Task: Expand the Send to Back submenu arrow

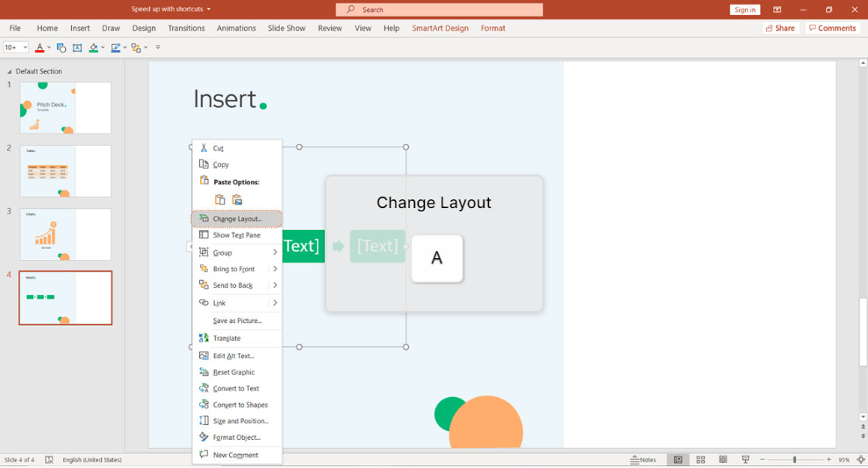Action: (275, 285)
